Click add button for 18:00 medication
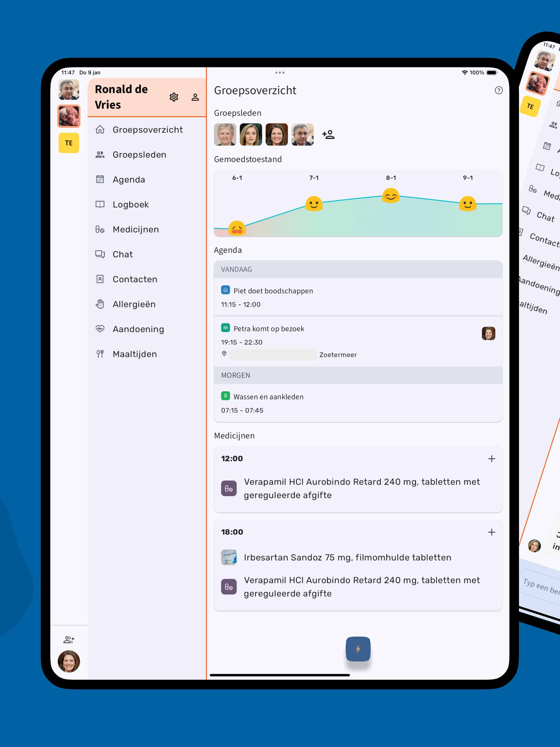 (x=492, y=532)
